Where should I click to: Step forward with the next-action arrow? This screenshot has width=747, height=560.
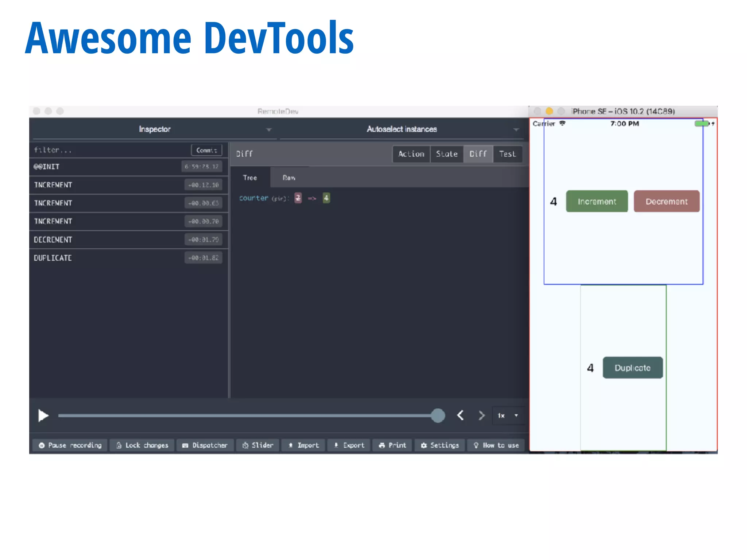[x=481, y=415]
